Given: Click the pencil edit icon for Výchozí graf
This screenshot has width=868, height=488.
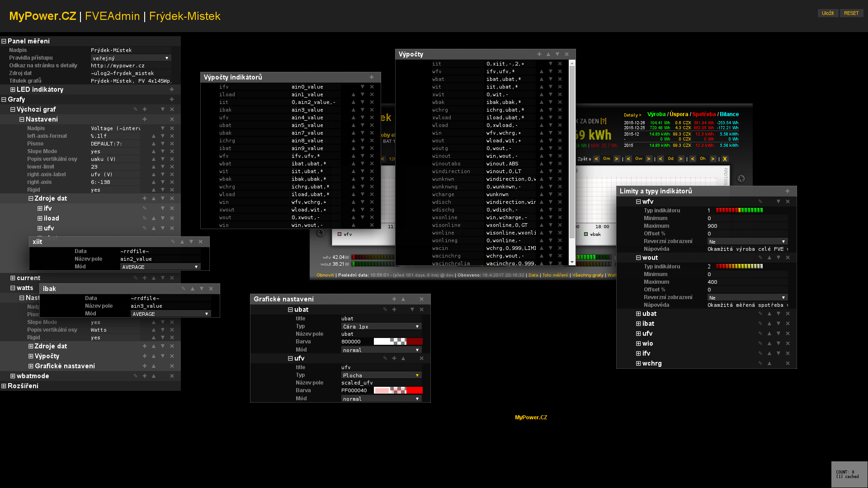Looking at the screenshot, I should (x=135, y=109).
